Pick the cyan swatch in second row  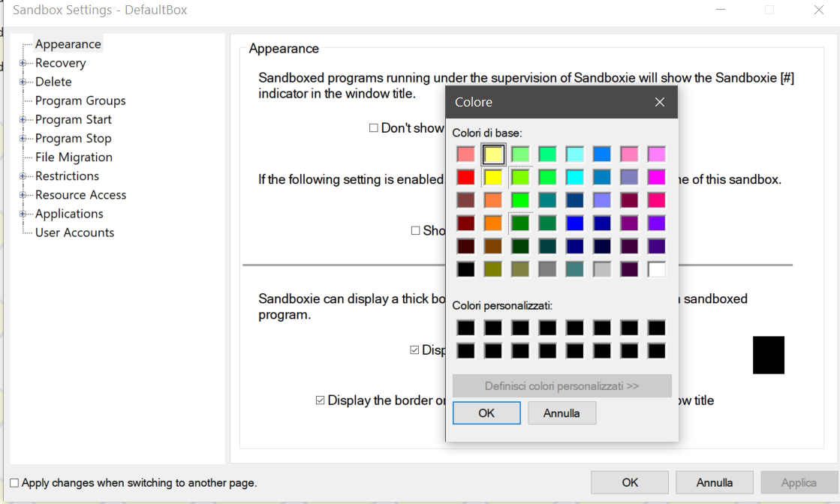(575, 177)
